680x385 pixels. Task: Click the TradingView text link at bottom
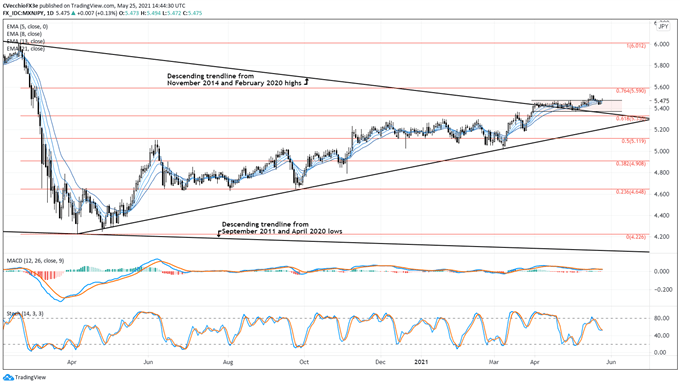pos(30,378)
